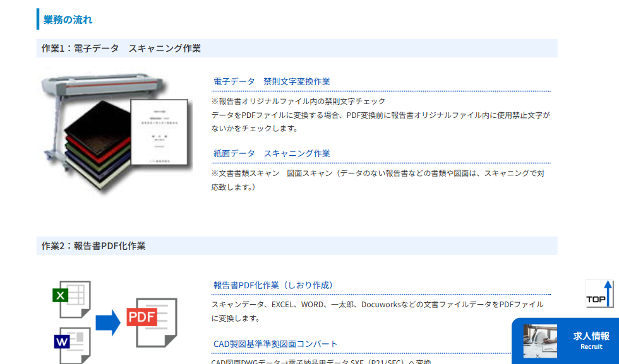This screenshot has width=619, height=364.
Task: Click the 作業2:報告書PDF化作業 header bar
Action: click(x=297, y=245)
